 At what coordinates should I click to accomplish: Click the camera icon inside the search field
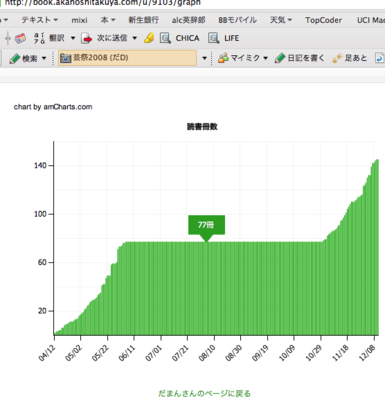66,58
